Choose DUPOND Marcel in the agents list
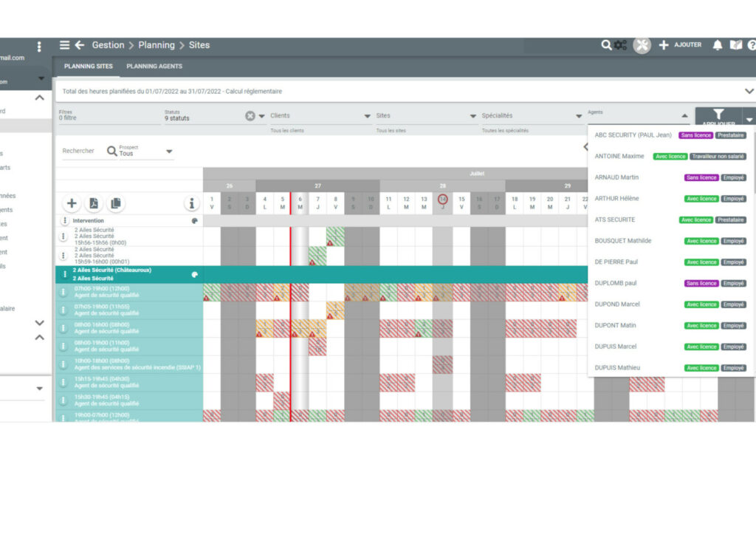The width and height of the screenshot is (756, 535). [617, 304]
